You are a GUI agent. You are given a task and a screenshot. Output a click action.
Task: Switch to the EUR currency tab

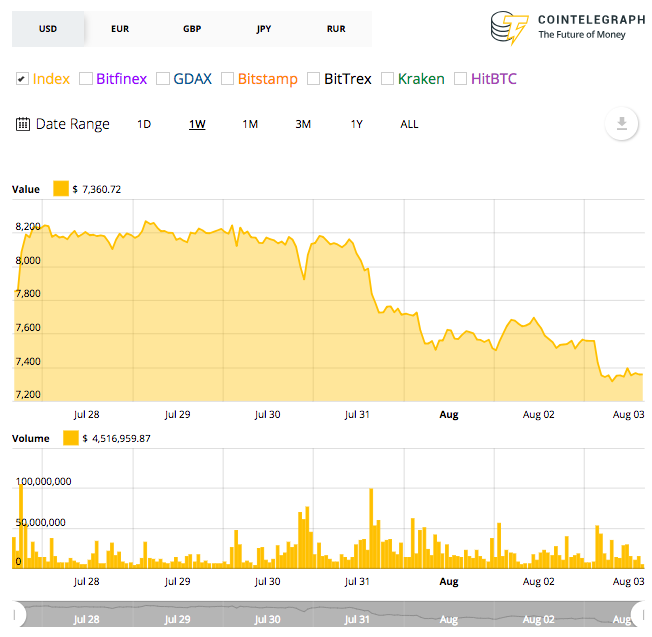click(120, 29)
